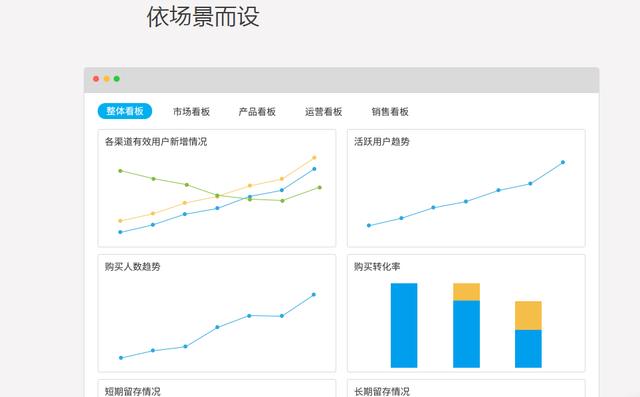Click the 活跃用户趋势 chart title
Screen dimensions: 640x397
click(x=382, y=142)
